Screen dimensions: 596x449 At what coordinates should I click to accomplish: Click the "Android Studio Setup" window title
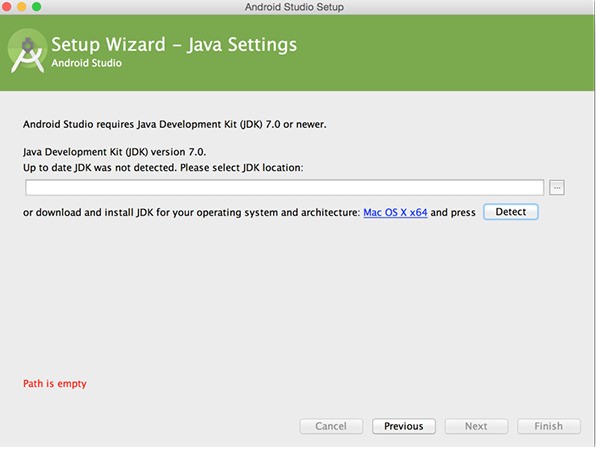click(x=294, y=7)
